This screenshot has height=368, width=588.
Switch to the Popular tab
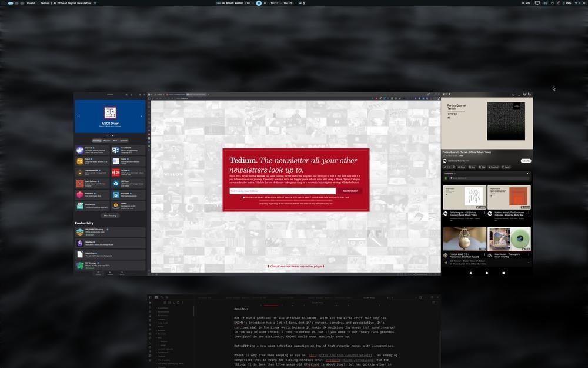click(107, 141)
